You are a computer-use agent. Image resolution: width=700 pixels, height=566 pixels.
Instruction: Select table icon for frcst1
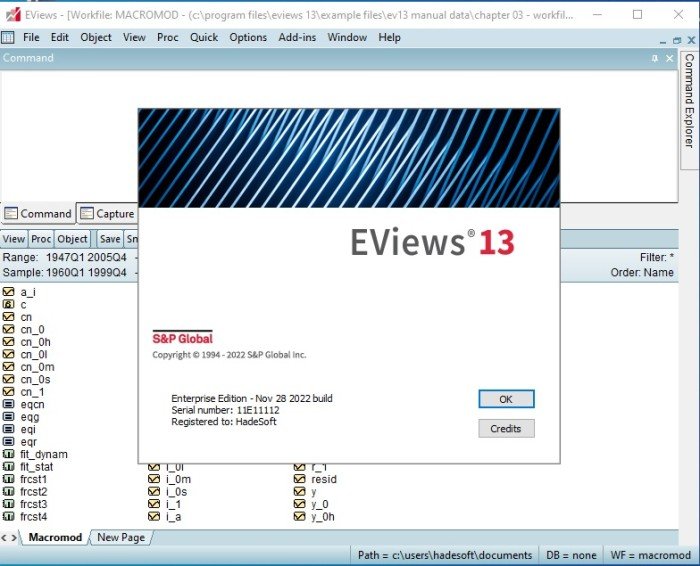(x=8, y=479)
